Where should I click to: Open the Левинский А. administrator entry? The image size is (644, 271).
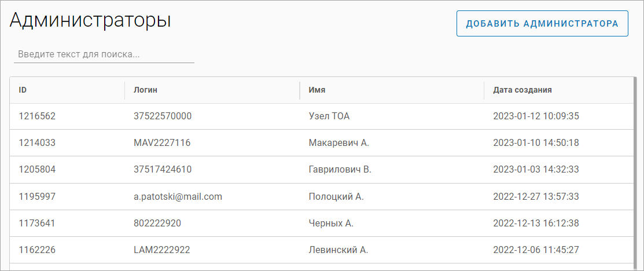[338, 250]
